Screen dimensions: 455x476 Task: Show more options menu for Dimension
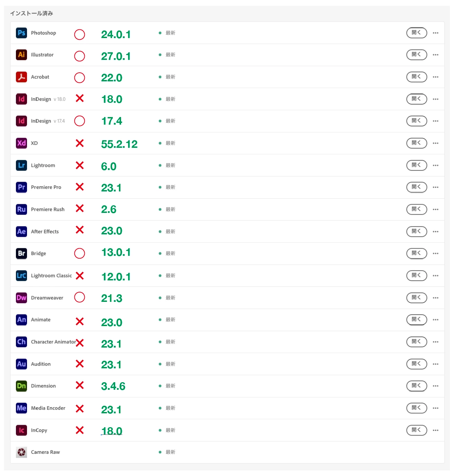[x=436, y=386]
